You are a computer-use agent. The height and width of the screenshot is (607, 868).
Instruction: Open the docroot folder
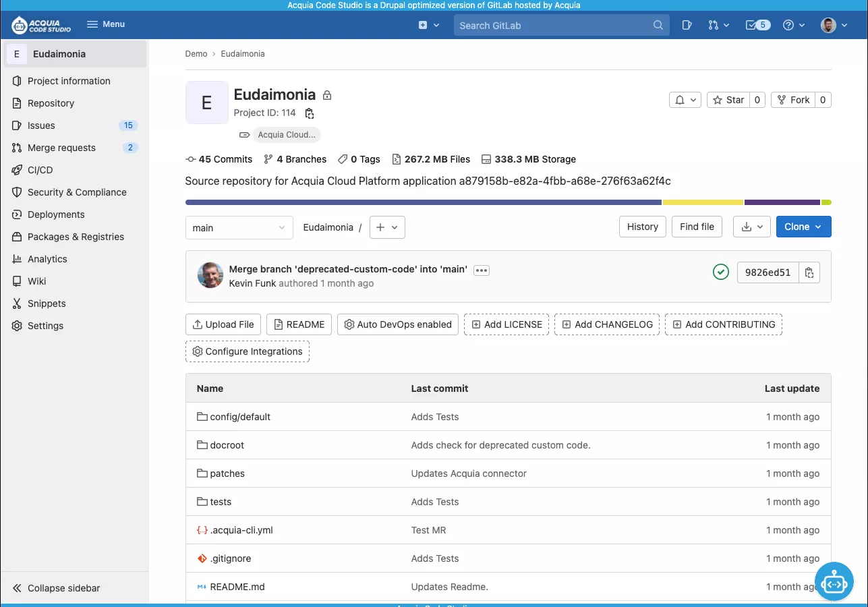(227, 445)
